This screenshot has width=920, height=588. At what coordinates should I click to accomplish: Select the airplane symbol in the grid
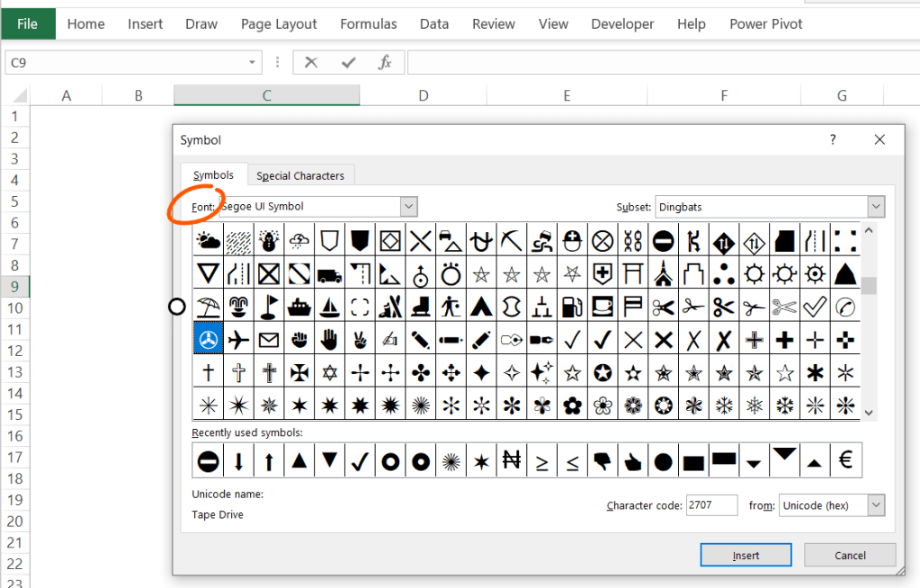point(238,340)
